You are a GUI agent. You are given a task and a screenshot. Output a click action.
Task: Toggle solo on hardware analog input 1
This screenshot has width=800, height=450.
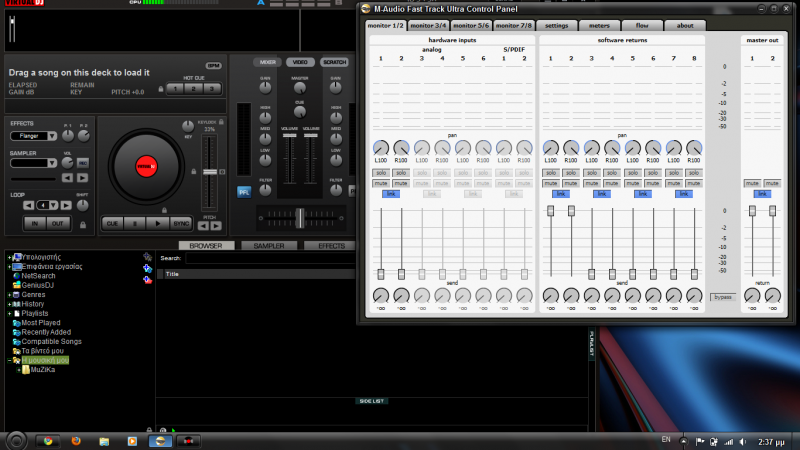(x=381, y=173)
